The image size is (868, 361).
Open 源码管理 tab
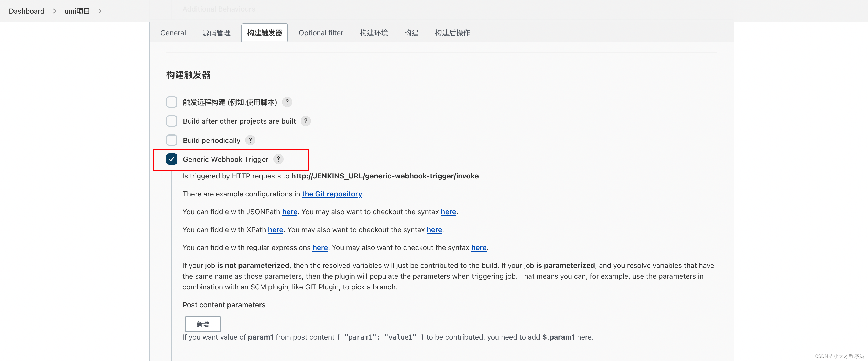tap(216, 33)
